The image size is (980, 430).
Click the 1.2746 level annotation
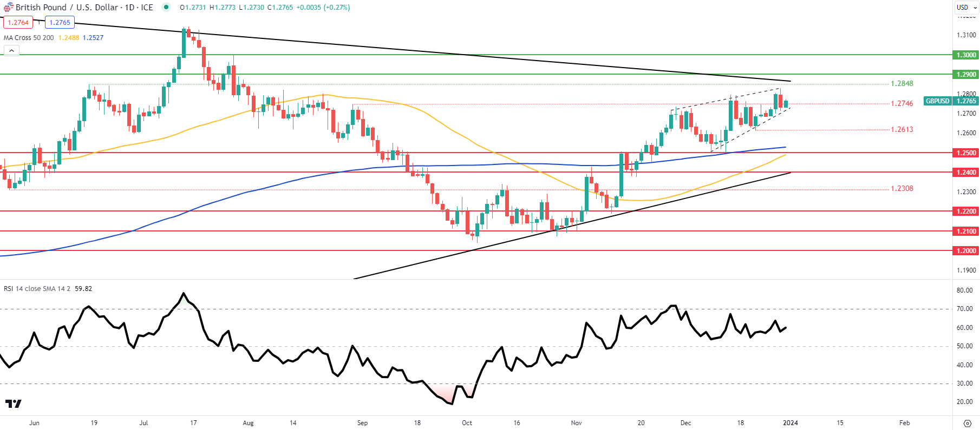pos(902,103)
